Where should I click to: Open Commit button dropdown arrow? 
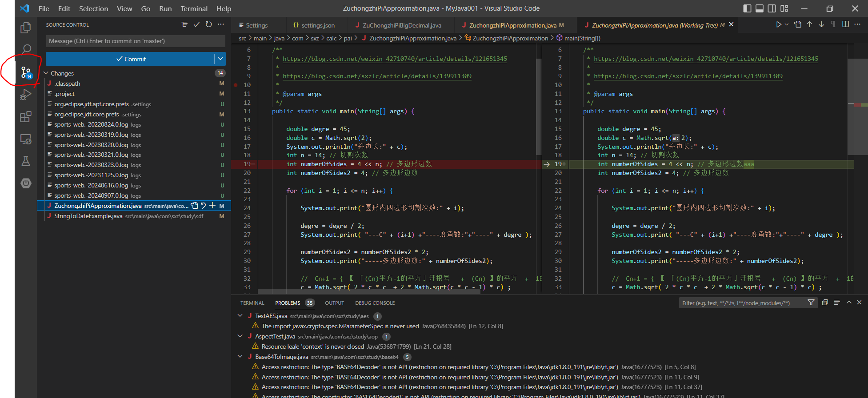pos(220,59)
